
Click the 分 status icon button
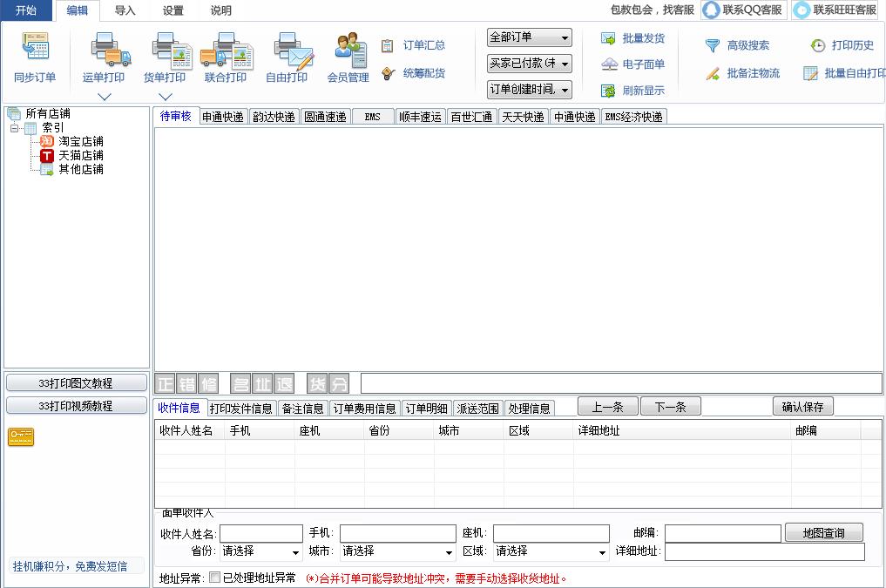point(339,384)
